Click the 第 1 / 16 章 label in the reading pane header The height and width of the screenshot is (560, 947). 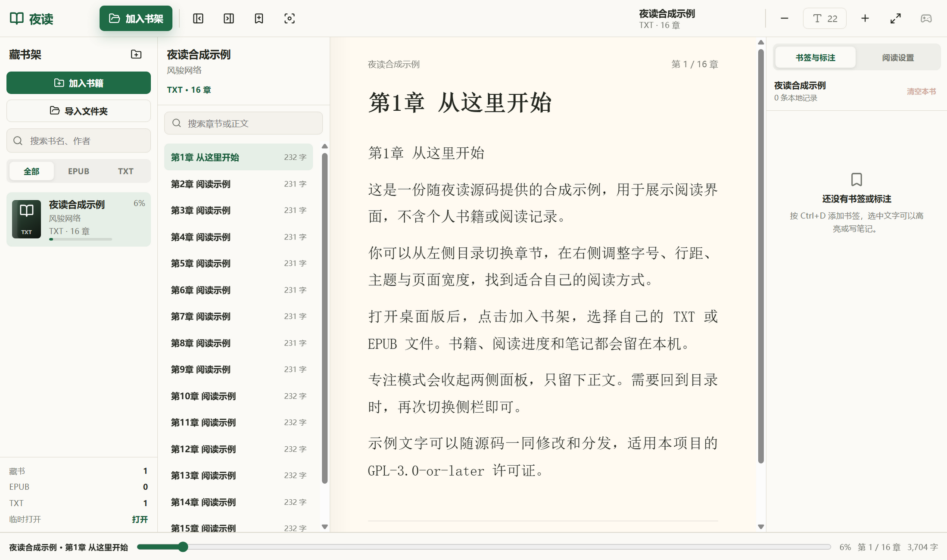click(695, 64)
